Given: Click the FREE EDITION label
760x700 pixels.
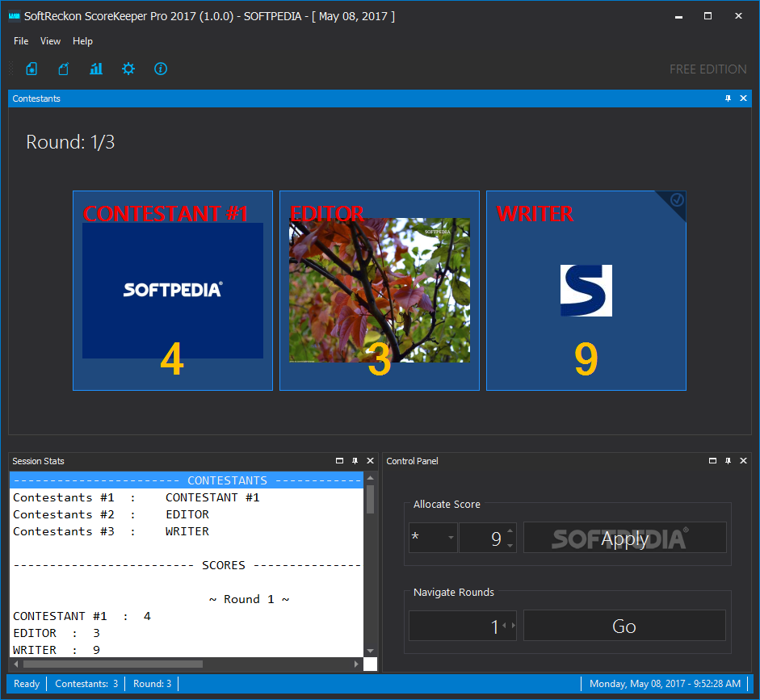Looking at the screenshot, I should coord(708,69).
